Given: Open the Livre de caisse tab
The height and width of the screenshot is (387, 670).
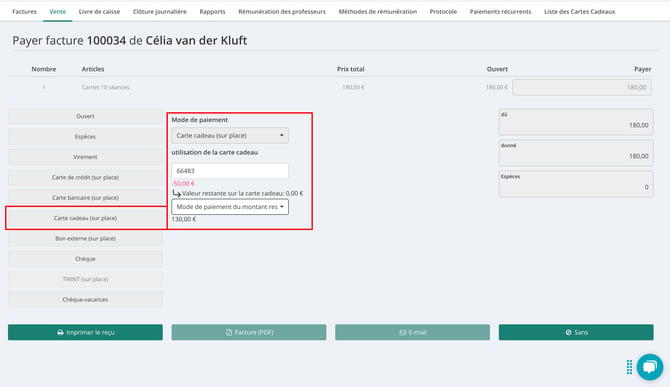Looking at the screenshot, I should [99, 12].
